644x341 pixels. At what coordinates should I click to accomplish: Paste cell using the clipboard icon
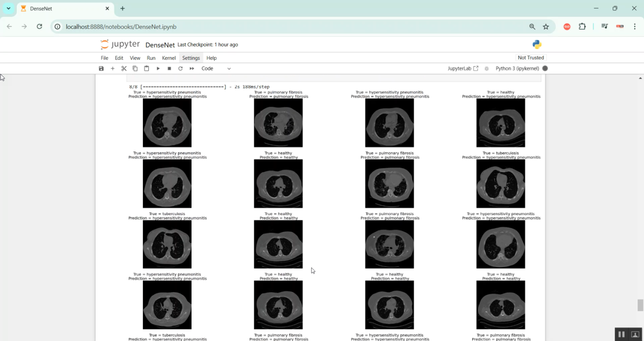[146, 69]
